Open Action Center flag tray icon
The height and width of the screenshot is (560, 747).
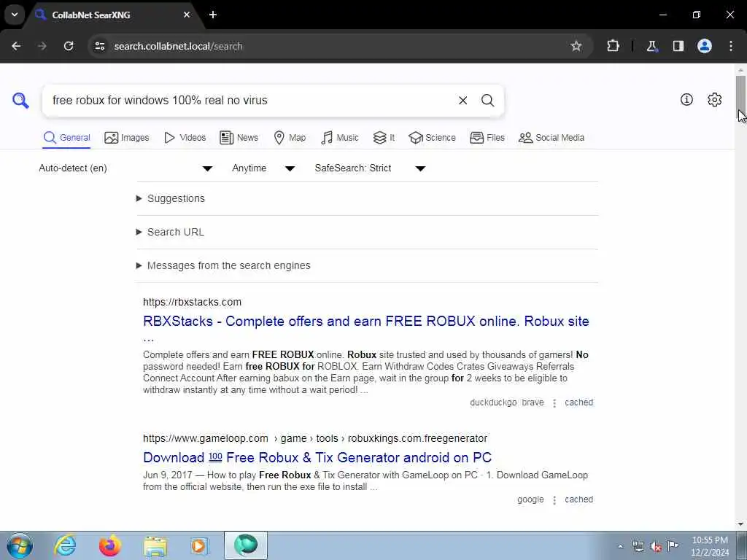coord(673,546)
